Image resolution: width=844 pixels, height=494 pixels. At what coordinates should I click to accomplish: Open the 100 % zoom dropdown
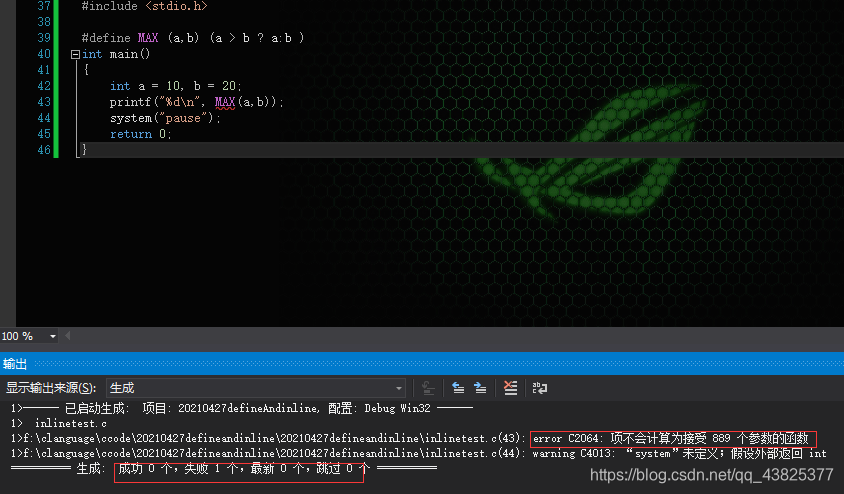click(x=52, y=336)
